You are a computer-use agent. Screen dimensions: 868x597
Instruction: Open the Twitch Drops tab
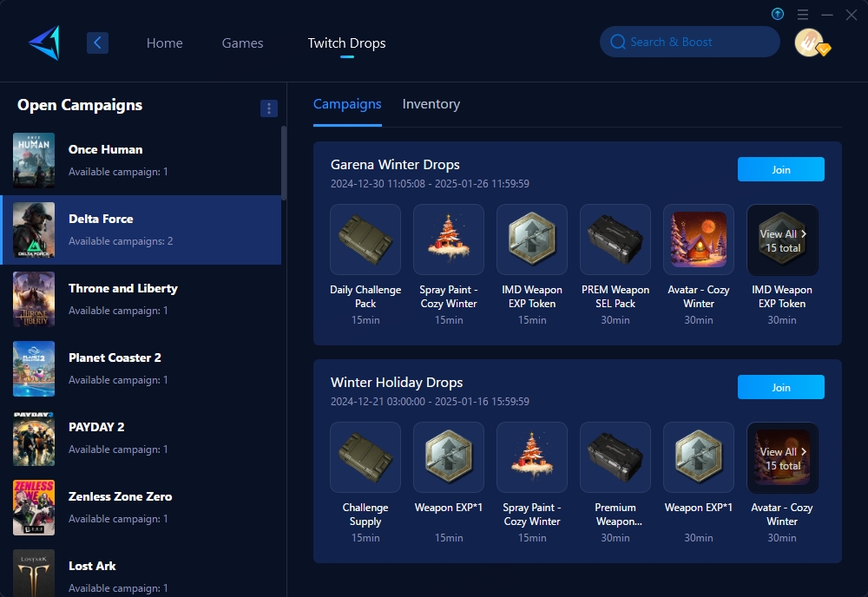(x=346, y=43)
